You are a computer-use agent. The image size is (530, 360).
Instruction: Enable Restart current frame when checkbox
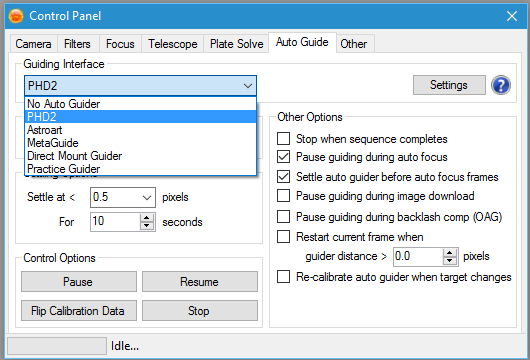coord(283,237)
